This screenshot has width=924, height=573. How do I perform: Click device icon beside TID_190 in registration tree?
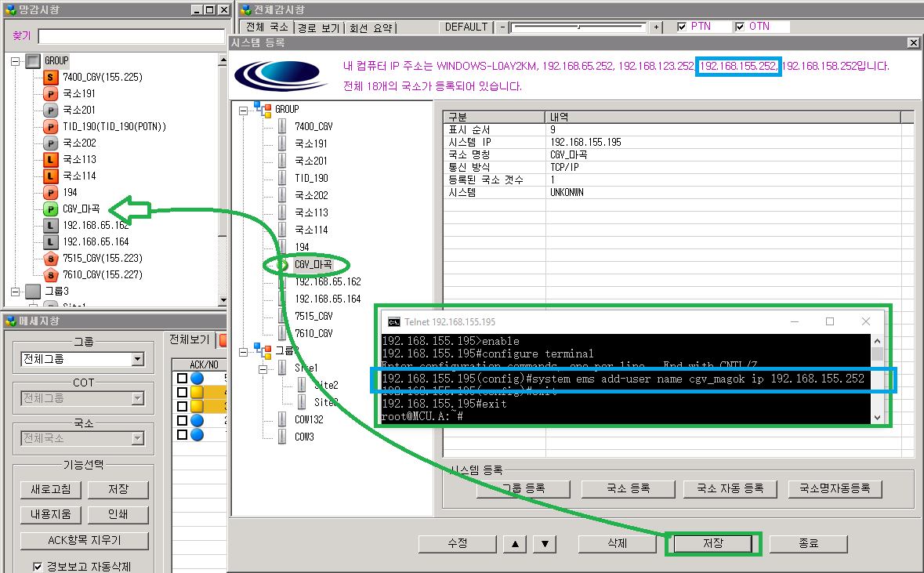point(282,178)
